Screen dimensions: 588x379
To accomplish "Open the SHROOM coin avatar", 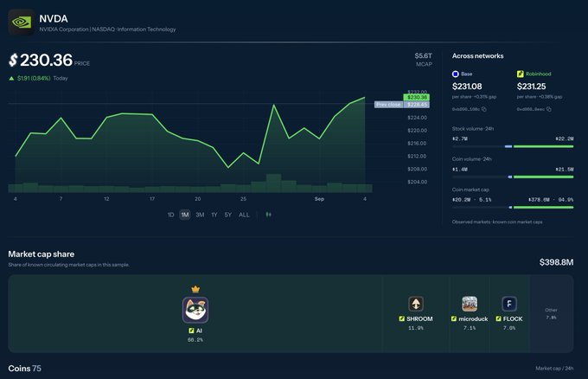I will pos(416,304).
